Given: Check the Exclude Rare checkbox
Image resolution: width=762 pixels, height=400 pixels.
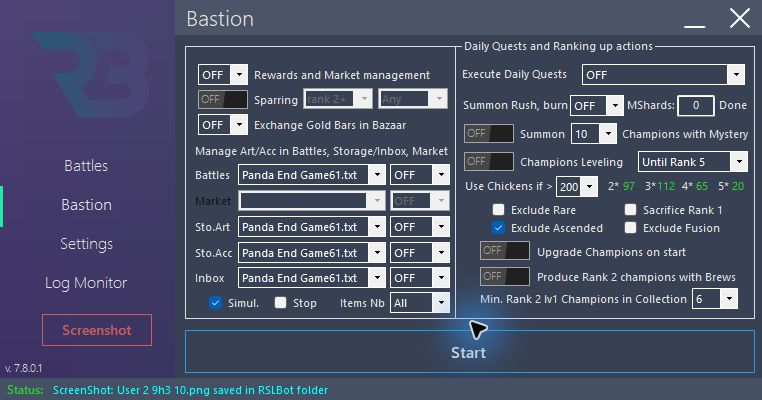Looking at the screenshot, I should tap(498, 209).
